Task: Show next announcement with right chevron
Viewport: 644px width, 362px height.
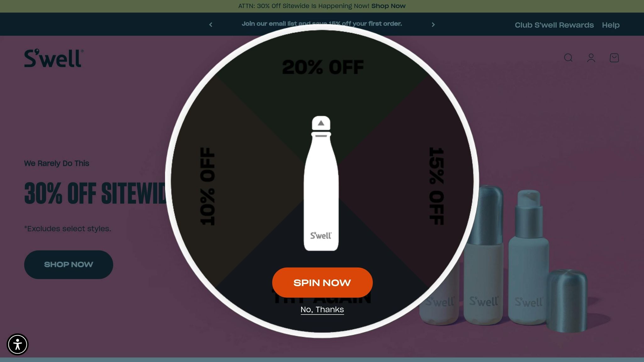Action: pos(433,25)
